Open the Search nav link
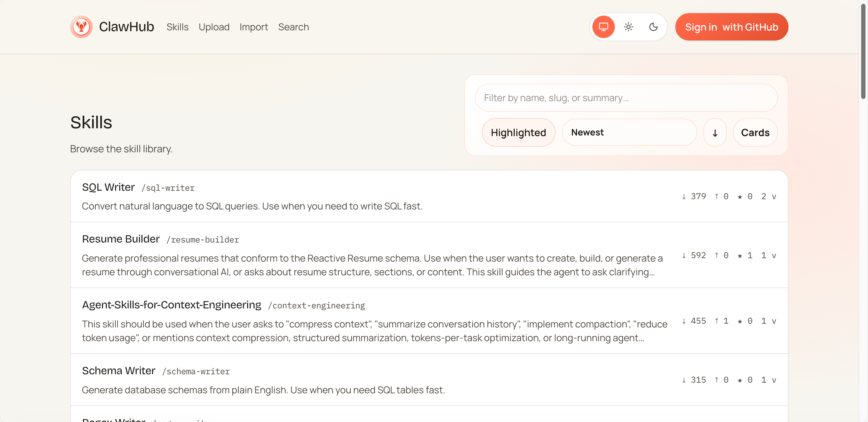The height and width of the screenshot is (422, 868). (293, 27)
